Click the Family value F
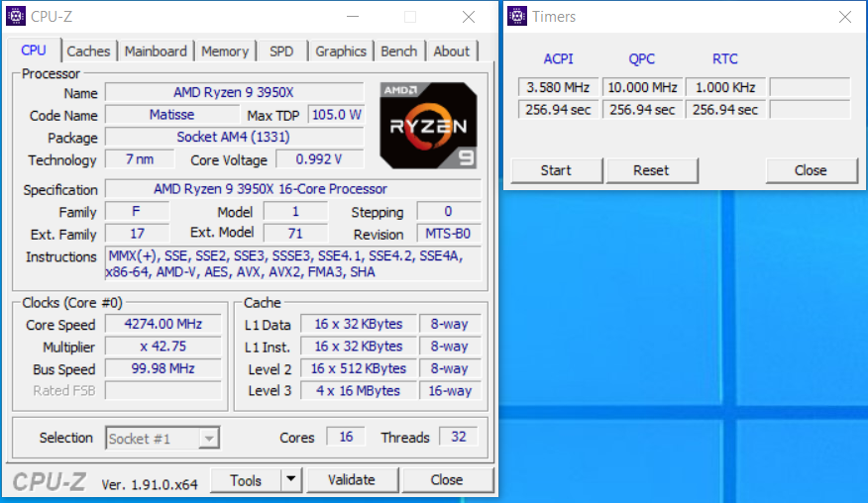 click(137, 211)
